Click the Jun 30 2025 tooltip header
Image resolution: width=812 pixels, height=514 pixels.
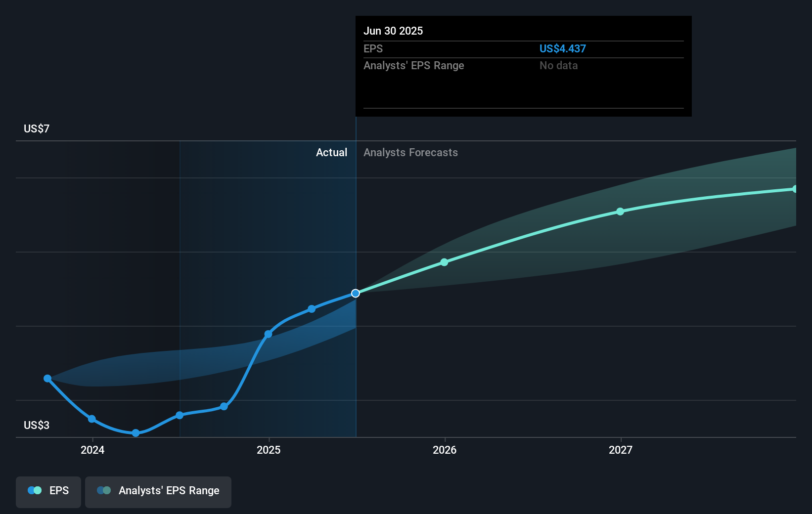(393, 31)
